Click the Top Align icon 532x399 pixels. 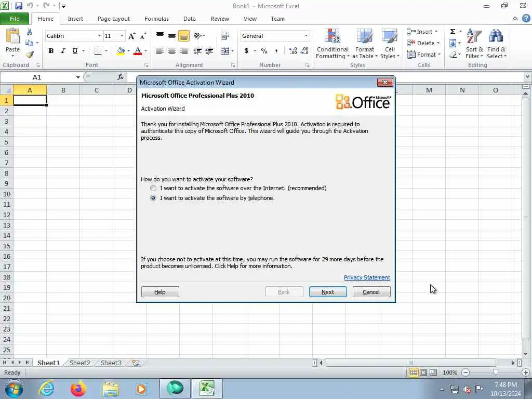(160, 35)
